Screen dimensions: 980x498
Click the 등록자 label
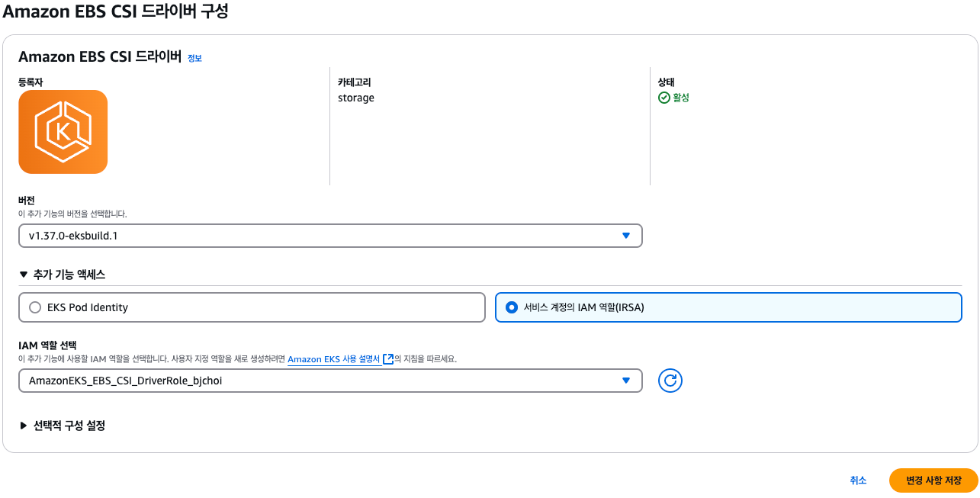pyautogui.click(x=31, y=82)
